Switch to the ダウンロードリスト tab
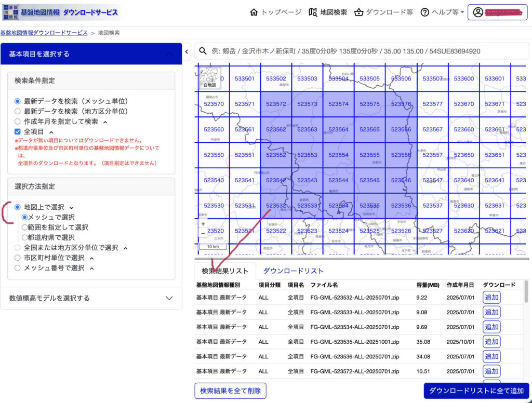This screenshot has width=532, height=403. [x=293, y=271]
